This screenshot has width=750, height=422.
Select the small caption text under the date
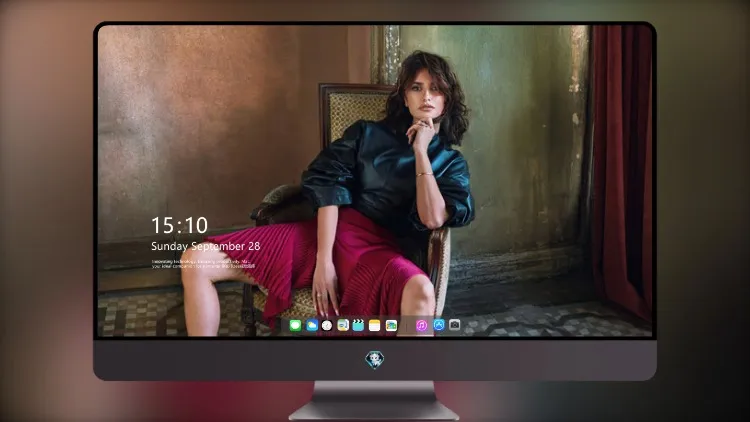[x=203, y=264]
